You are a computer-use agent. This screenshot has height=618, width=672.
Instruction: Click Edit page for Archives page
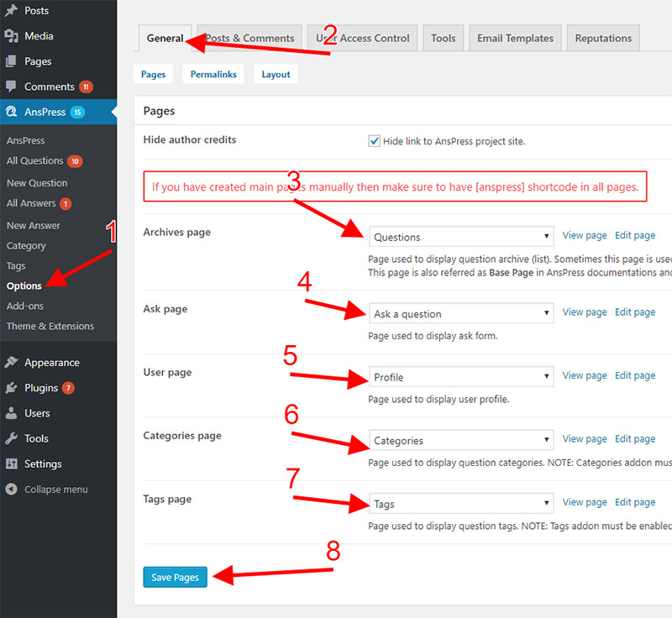(635, 235)
